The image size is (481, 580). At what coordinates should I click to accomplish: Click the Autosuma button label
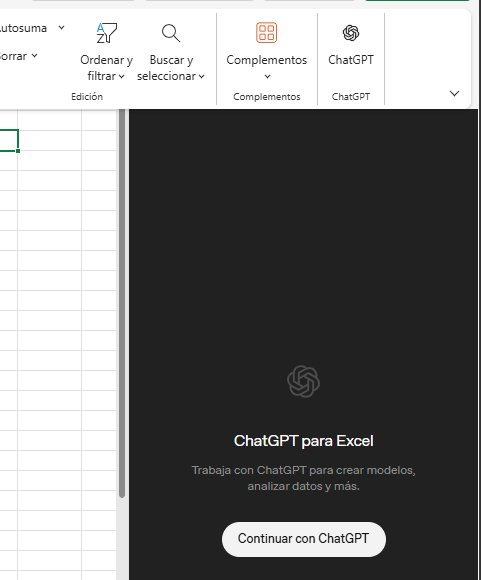click(x=23, y=28)
